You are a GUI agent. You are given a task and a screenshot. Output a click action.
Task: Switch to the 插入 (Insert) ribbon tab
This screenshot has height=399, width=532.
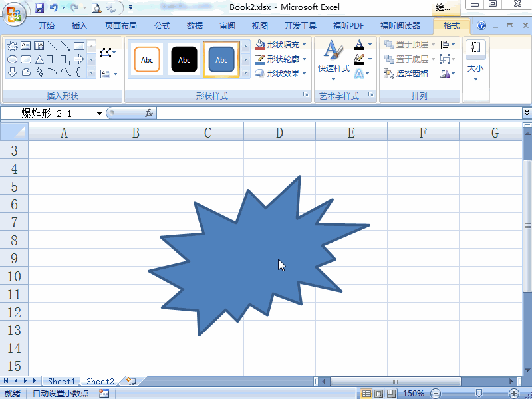79,25
